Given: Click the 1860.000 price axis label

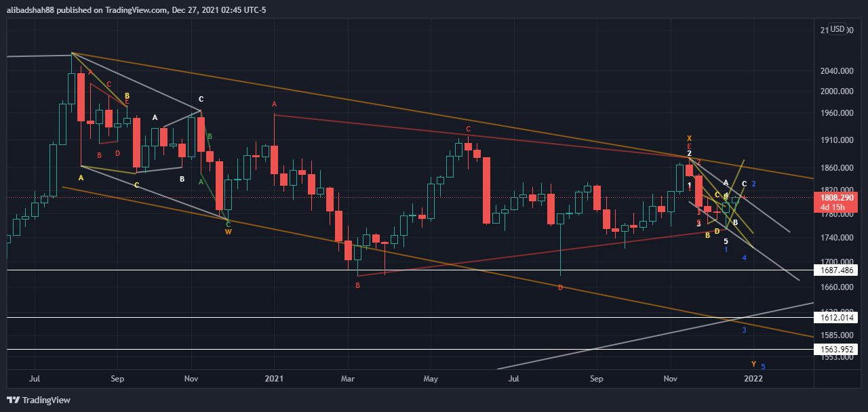Looking at the screenshot, I should pyautogui.click(x=836, y=168).
